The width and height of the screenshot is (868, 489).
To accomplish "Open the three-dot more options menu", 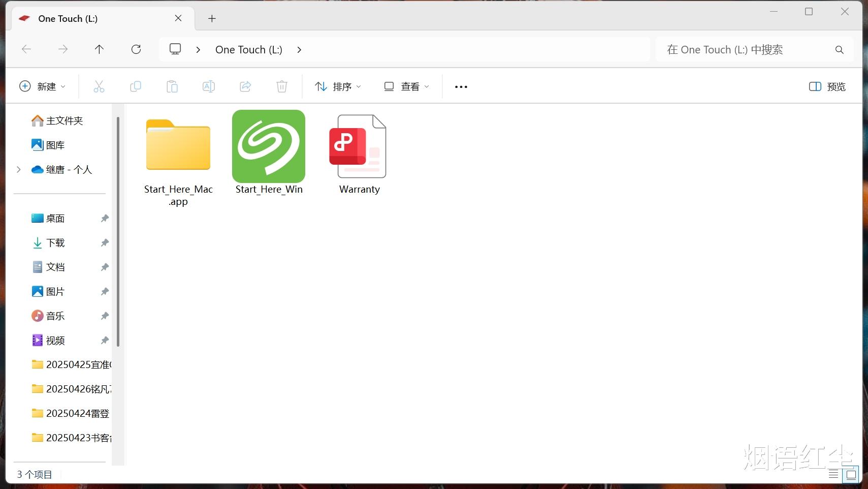I will coord(461,87).
